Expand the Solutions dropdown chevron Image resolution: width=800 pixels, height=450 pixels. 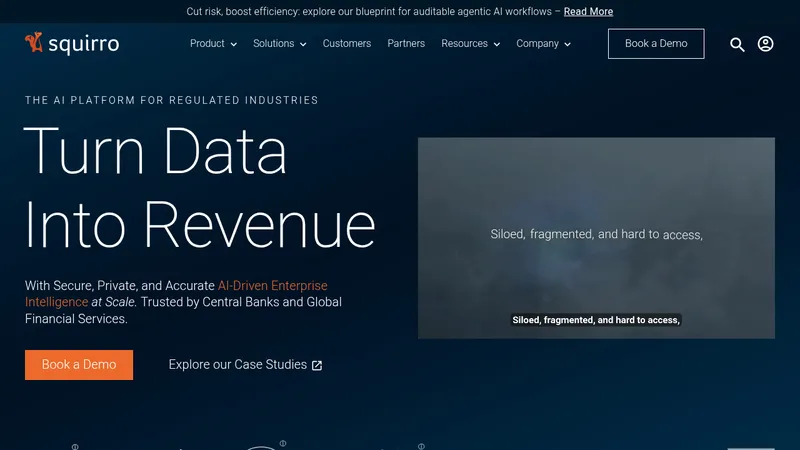pos(303,44)
